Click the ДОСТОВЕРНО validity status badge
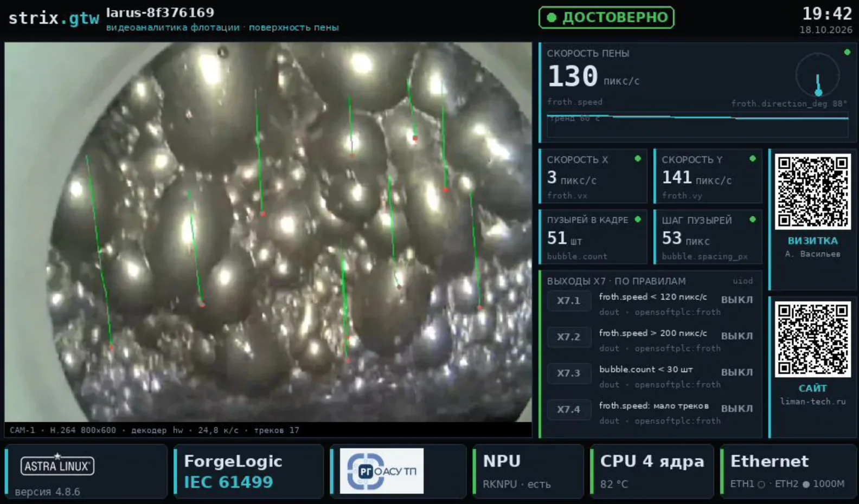The height and width of the screenshot is (504, 859). (606, 17)
